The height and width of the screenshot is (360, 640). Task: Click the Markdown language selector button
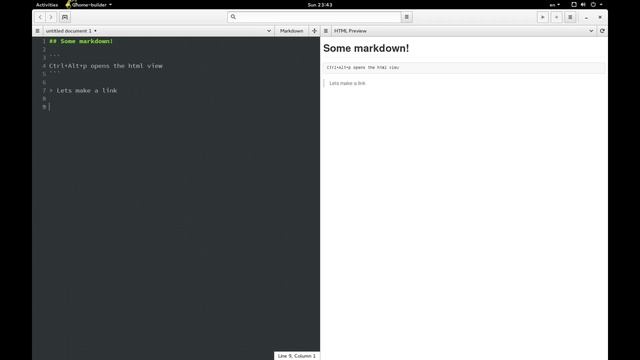click(x=291, y=31)
